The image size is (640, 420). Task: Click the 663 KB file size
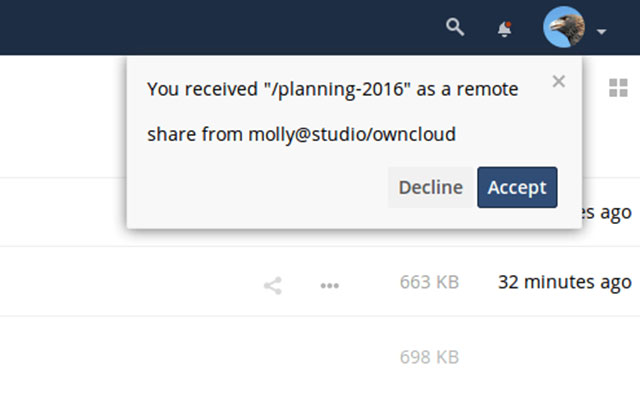click(x=429, y=283)
